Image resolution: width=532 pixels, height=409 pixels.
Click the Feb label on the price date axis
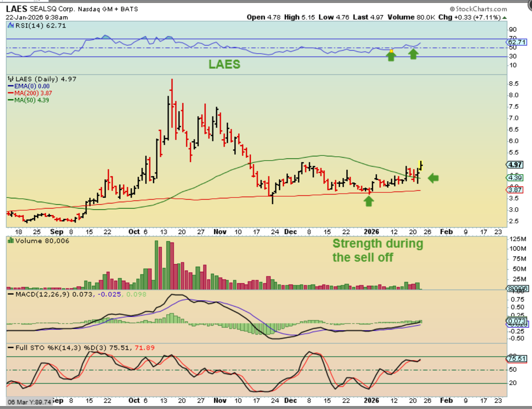(446, 231)
